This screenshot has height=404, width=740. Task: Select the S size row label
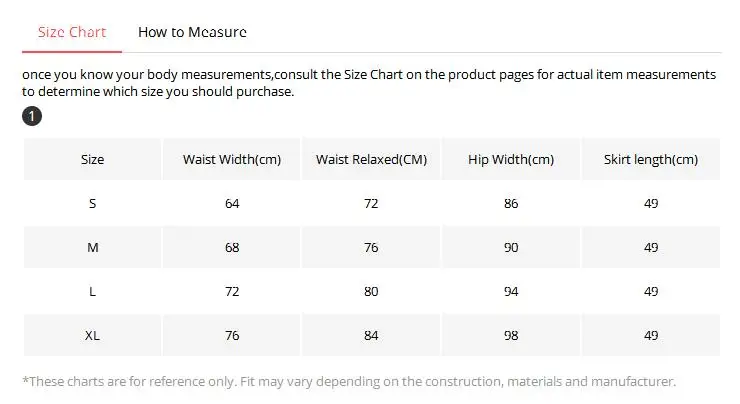92,203
